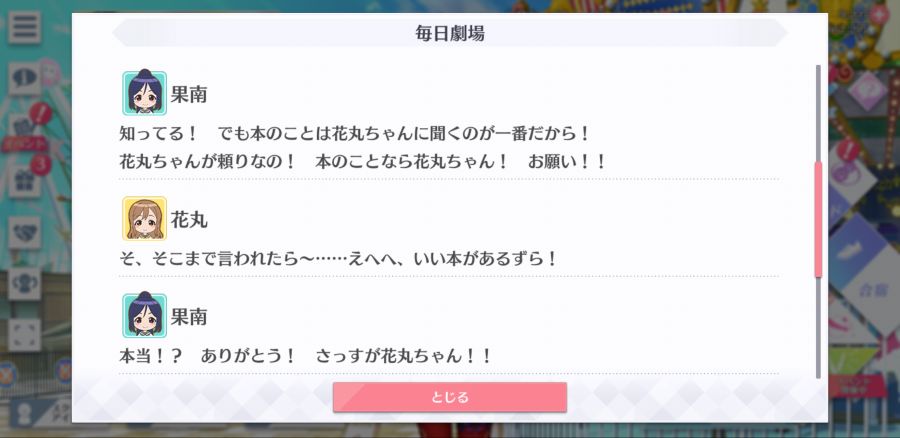Click Hanamaru's いい本があるずら message line

coord(338,259)
